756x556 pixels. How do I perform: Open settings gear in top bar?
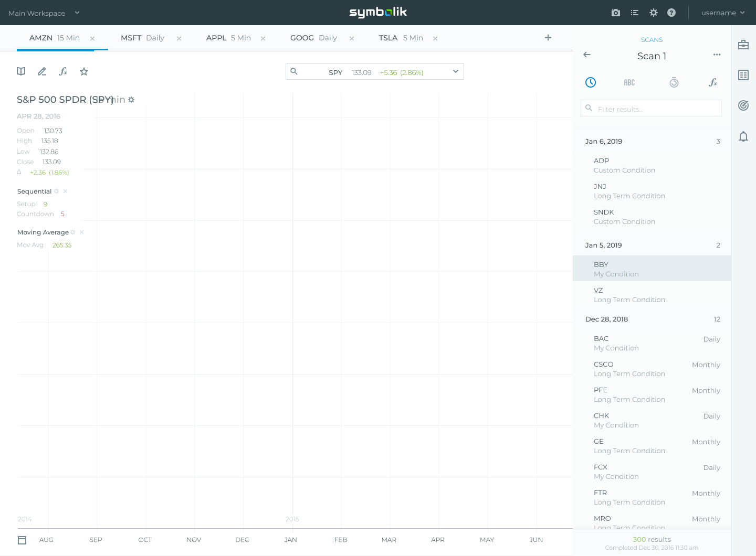point(654,13)
